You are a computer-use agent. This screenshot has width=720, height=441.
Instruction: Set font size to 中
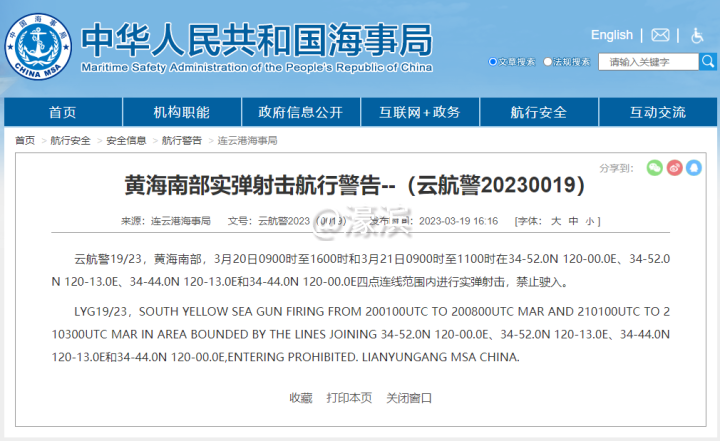click(573, 221)
